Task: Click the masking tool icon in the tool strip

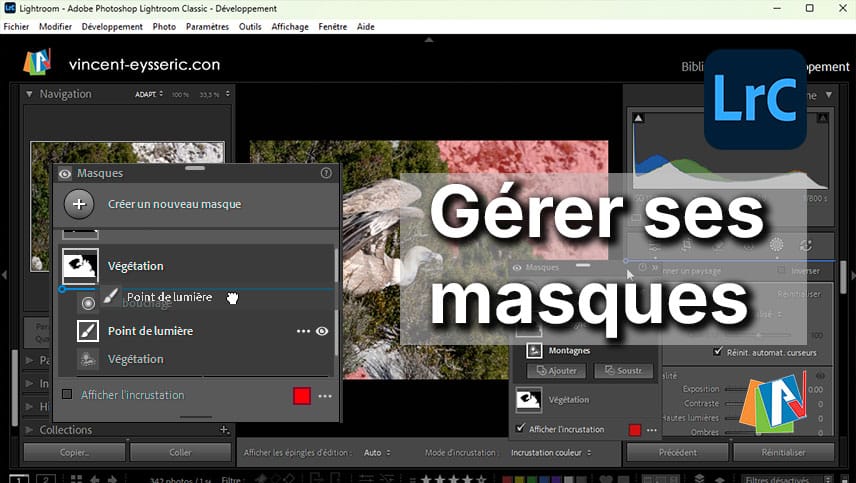Action: pos(776,244)
